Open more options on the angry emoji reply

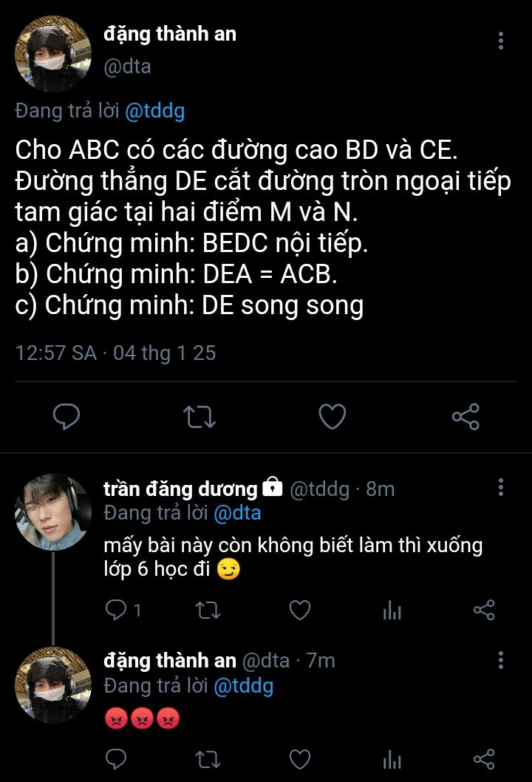point(500,660)
